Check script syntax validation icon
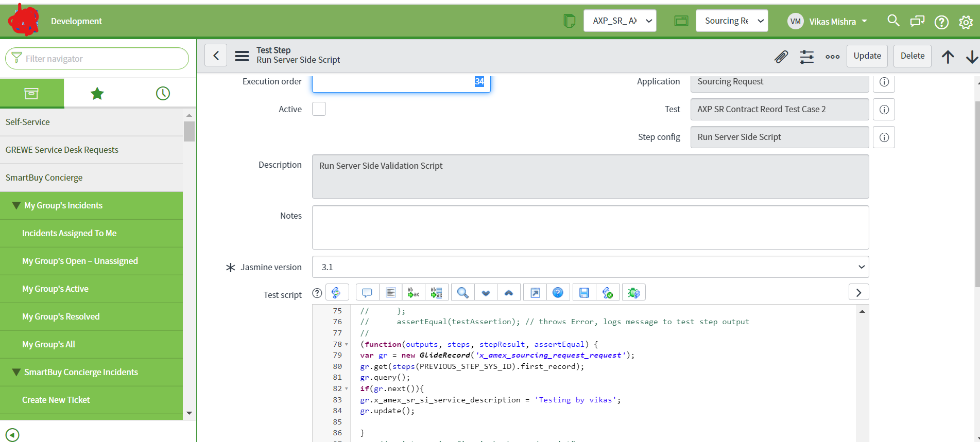Image resolution: width=980 pixels, height=442 pixels. [x=608, y=292]
